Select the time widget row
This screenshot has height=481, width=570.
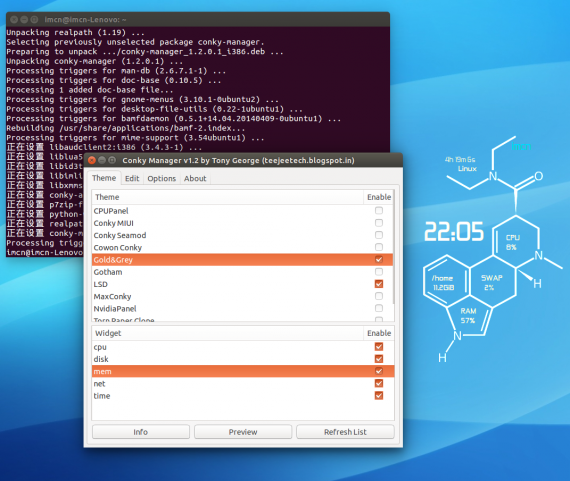(x=243, y=396)
